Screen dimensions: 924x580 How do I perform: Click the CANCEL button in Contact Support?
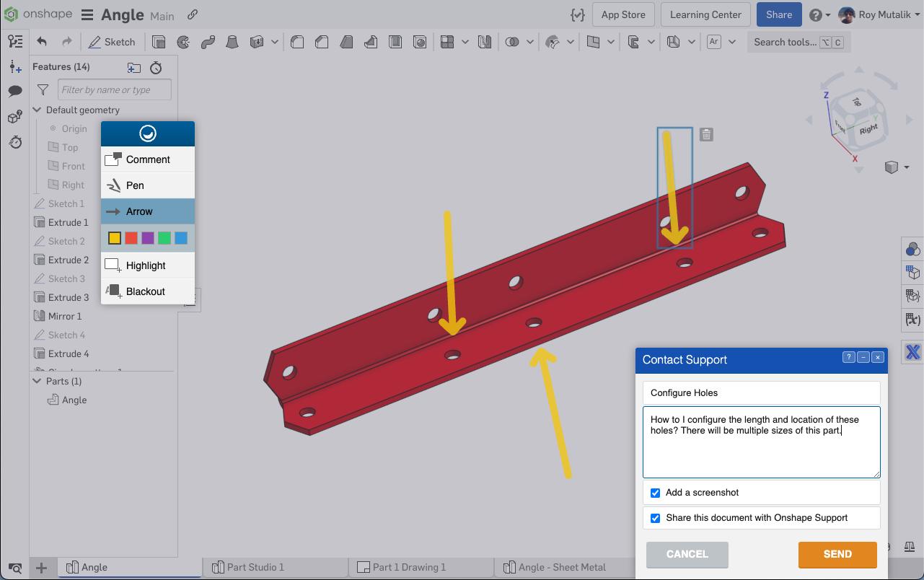687,554
